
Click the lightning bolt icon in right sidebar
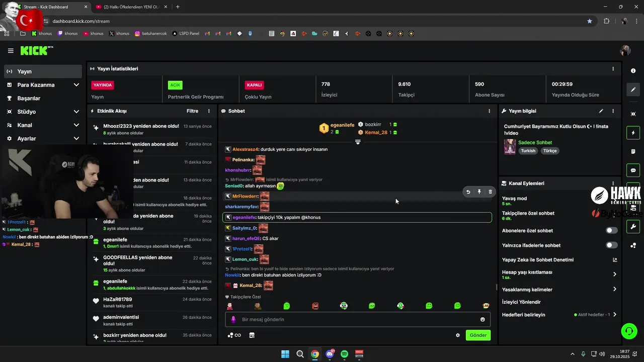point(633,133)
